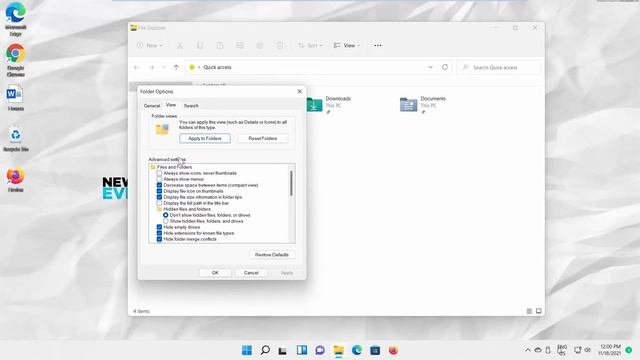Click the Advanced settings list scrollbar
This screenshot has height=360, width=640.
291,183
